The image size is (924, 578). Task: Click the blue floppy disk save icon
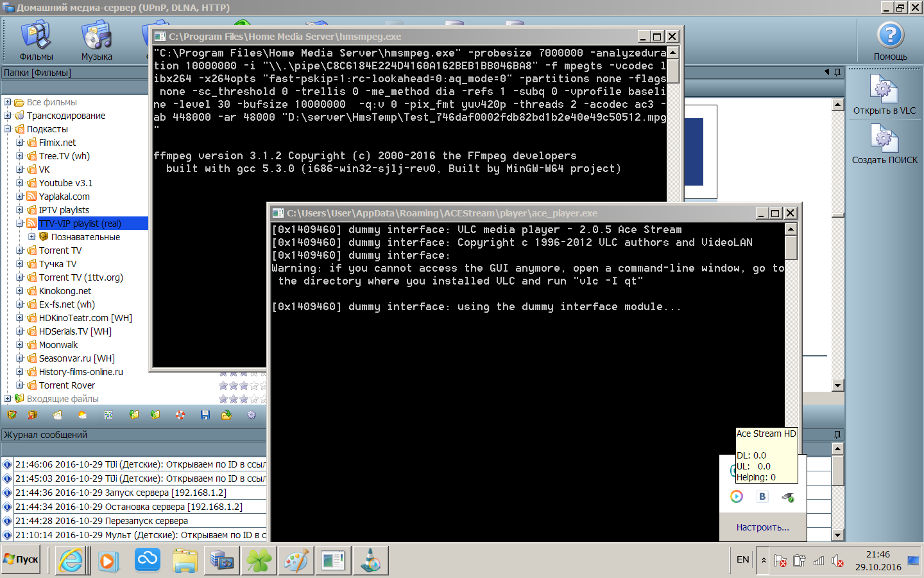pos(205,416)
